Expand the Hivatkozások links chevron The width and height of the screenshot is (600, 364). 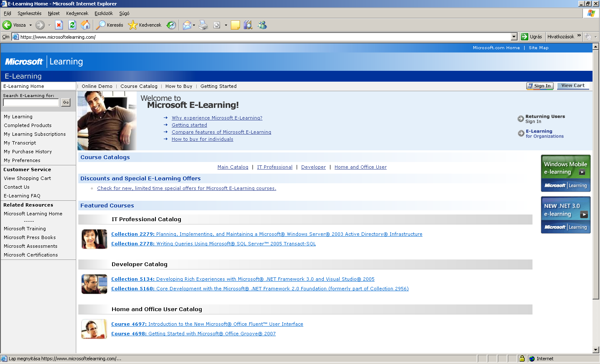click(579, 35)
